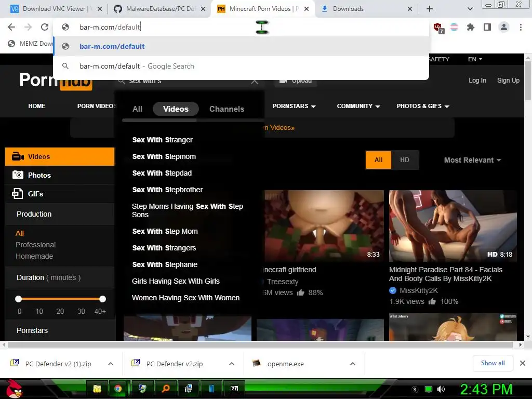Switch to Download VNC Viewer tab
Screen dimensions: 532x399
pyautogui.click(x=54, y=9)
